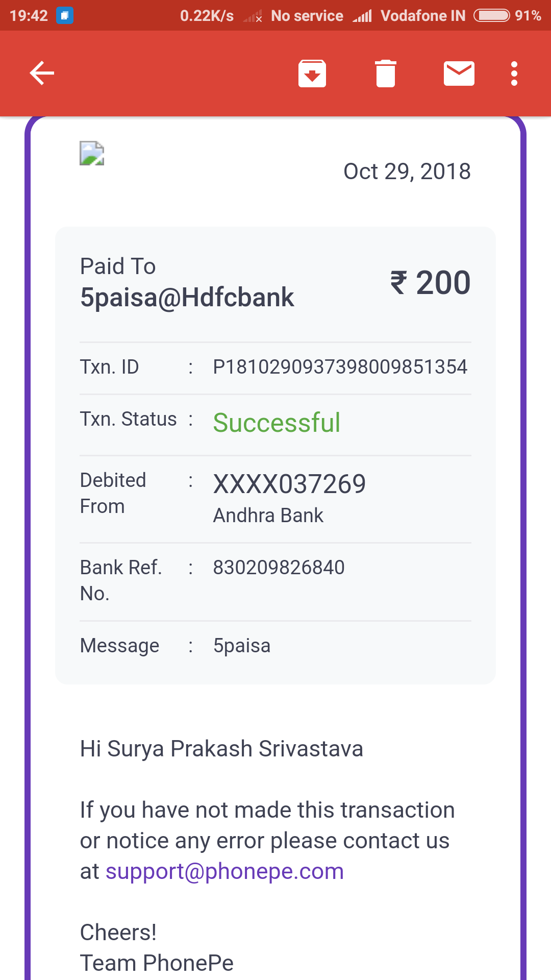The width and height of the screenshot is (551, 980).
Task: Open the three-dot overflow menu
Action: [514, 73]
